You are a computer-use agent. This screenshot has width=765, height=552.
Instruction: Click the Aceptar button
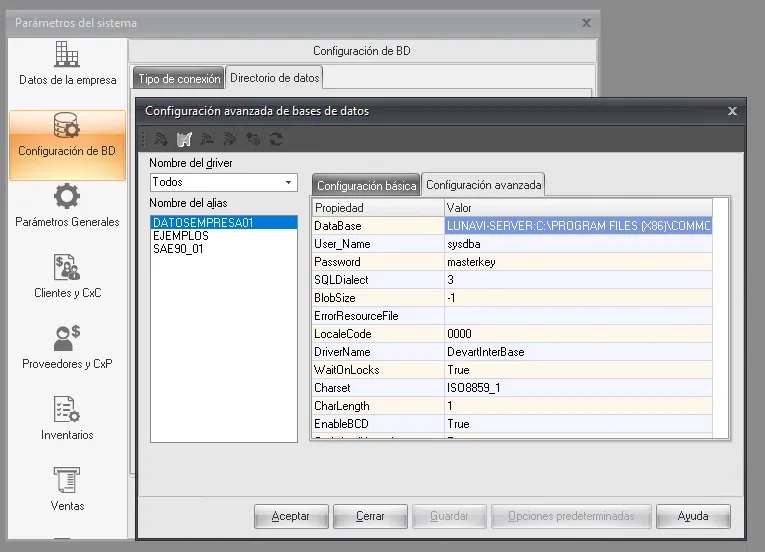click(x=291, y=516)
